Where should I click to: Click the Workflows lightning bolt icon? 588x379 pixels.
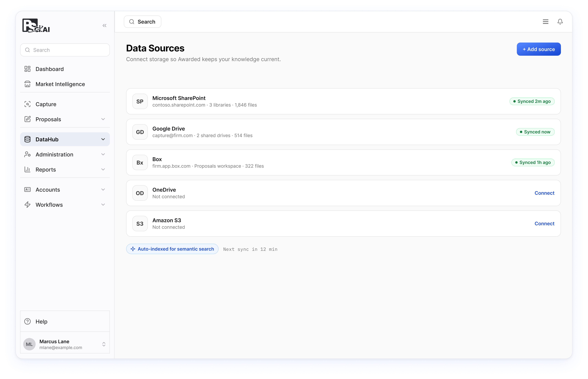click(27, 205)
